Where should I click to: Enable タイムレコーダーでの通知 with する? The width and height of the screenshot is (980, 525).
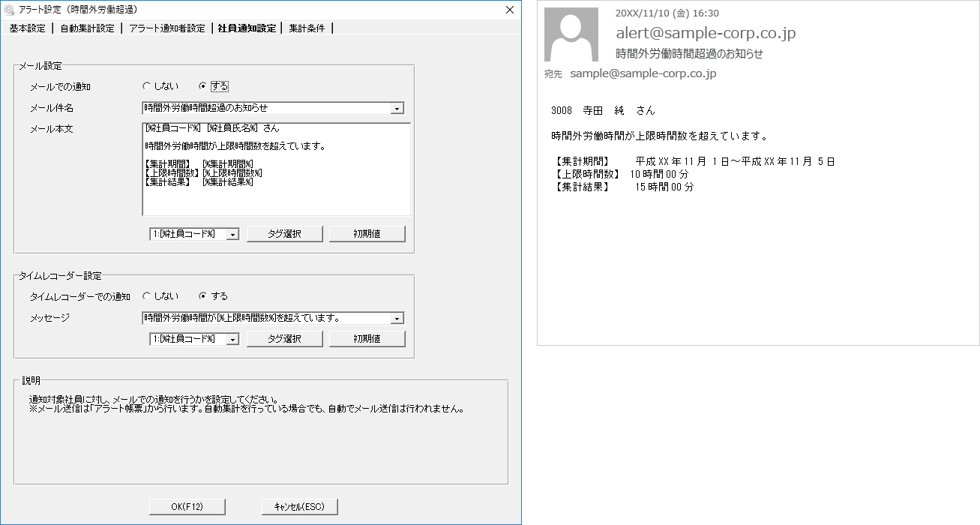pos(203,296)
